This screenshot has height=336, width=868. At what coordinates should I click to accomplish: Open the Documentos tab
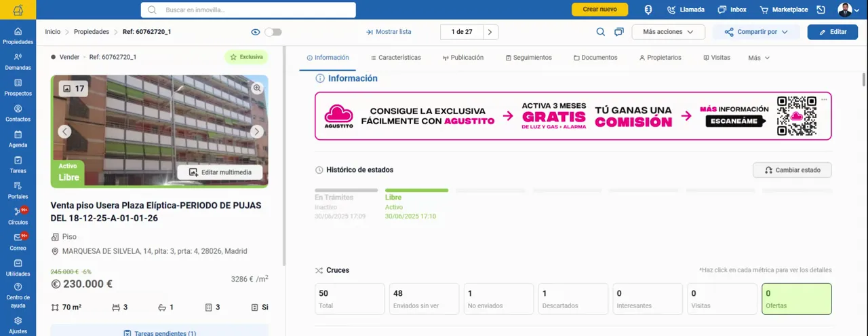click(595, 58)
